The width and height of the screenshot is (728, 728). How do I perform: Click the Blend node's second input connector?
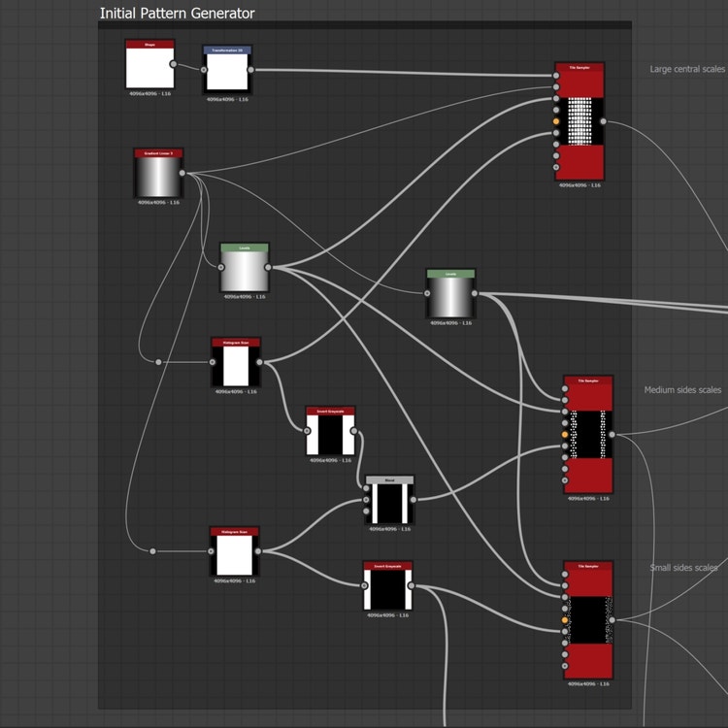point(366,500)
